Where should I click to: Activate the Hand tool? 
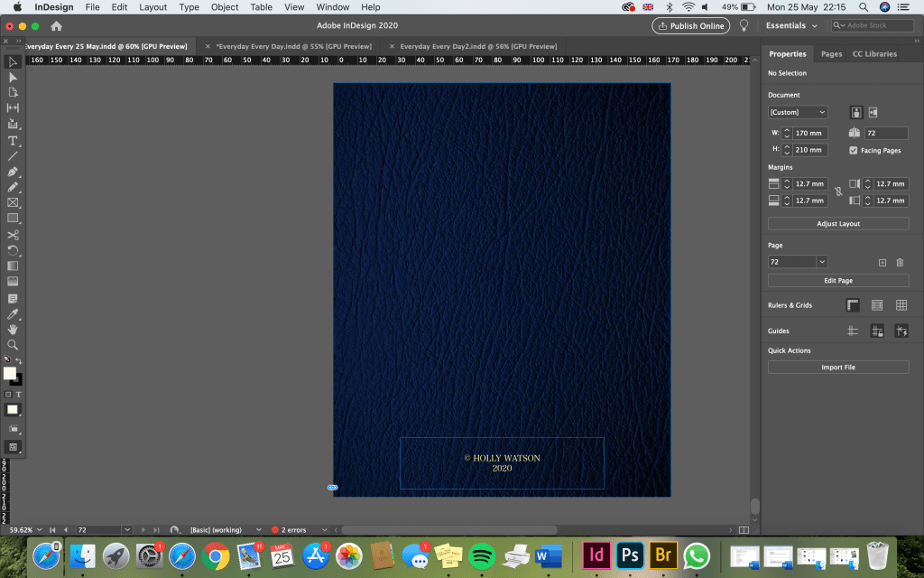13,330
